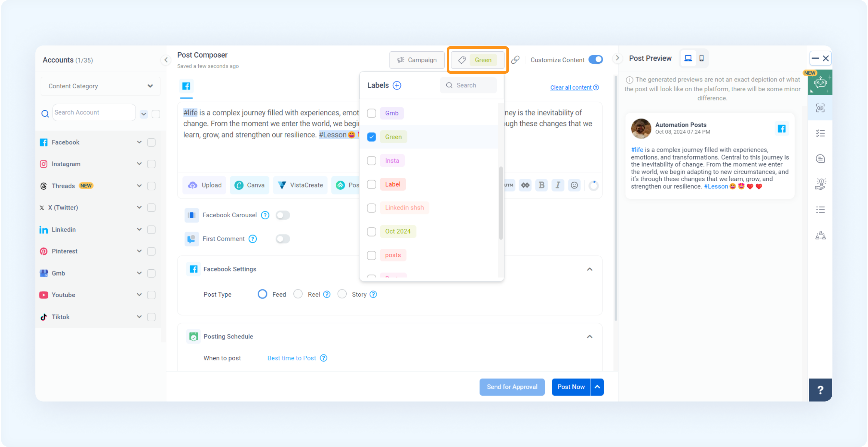Click the link attachment icon

tap(515, 60)
